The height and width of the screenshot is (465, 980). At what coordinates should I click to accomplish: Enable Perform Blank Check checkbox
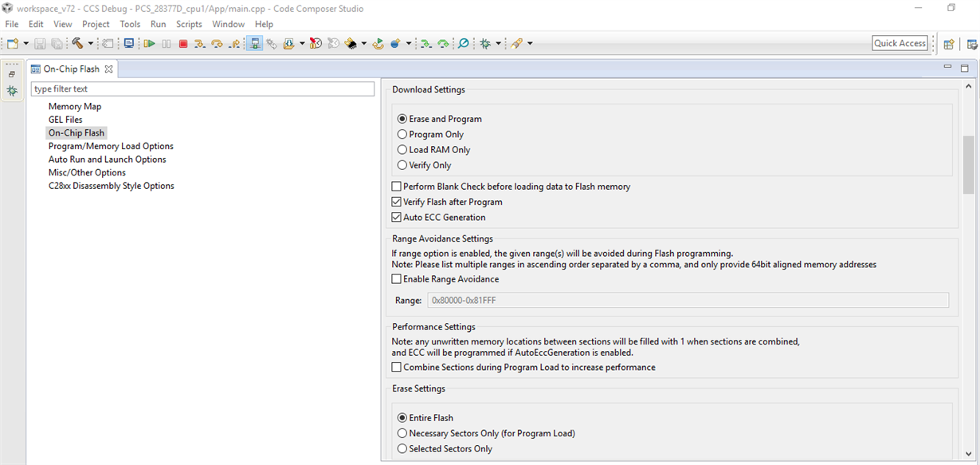(397, 187)
